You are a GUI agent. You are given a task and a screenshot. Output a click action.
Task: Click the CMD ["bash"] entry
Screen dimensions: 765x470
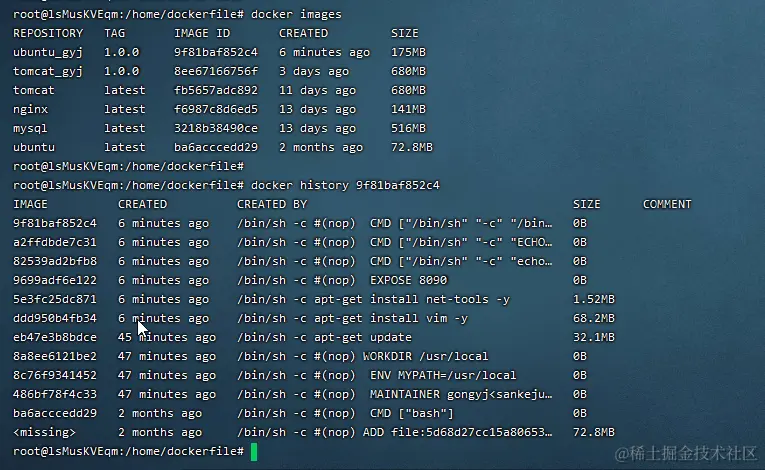click(412, 413)
